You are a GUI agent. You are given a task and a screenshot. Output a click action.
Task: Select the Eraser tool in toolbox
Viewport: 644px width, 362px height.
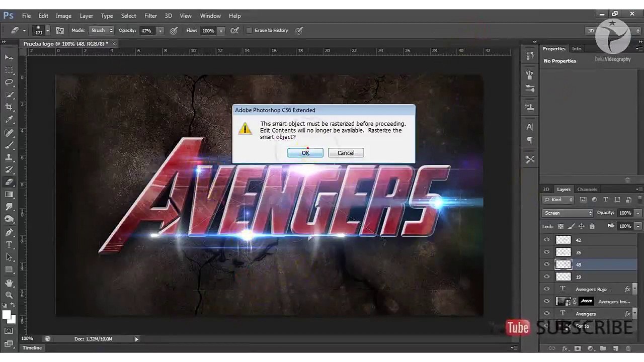9,183
